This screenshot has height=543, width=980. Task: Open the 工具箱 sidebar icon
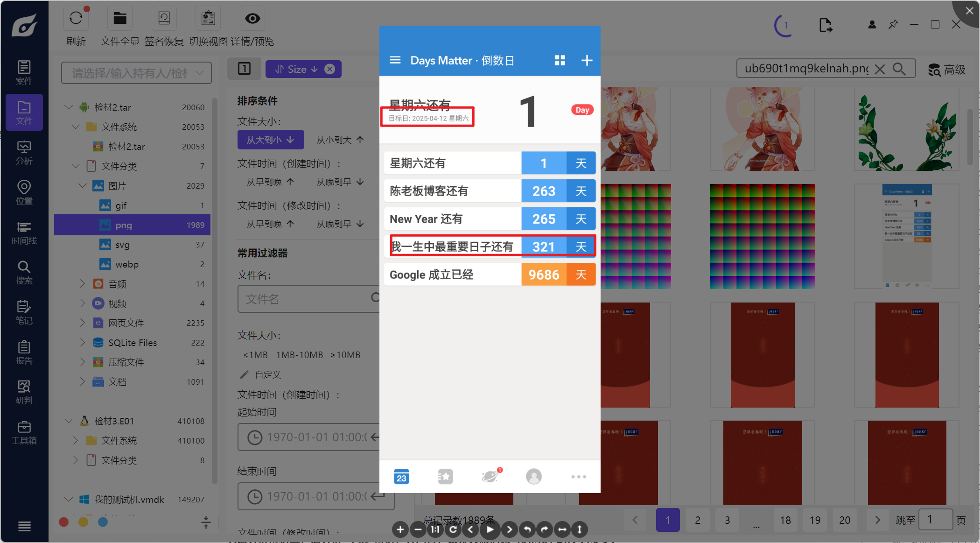coord(24,432)
